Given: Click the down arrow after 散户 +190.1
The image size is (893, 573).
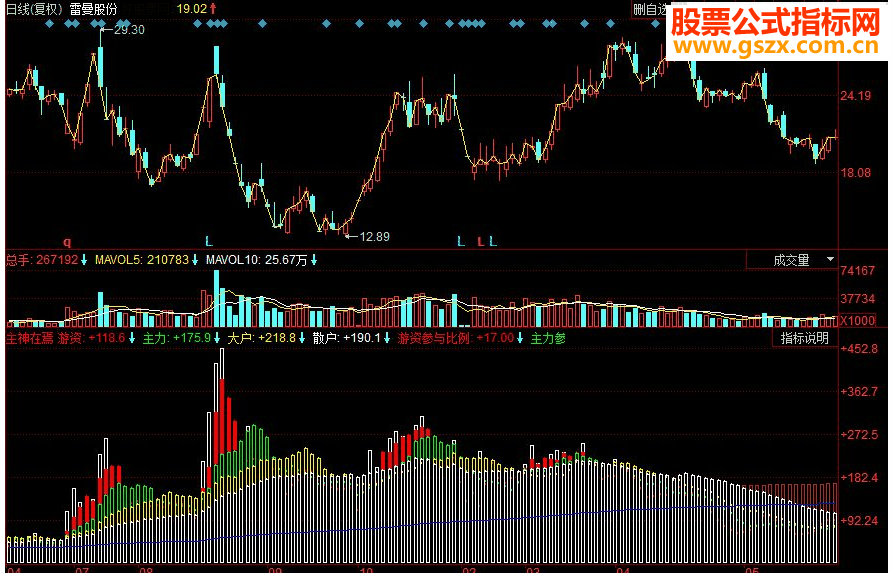Looking at the screenshot, I should [387, 338].
